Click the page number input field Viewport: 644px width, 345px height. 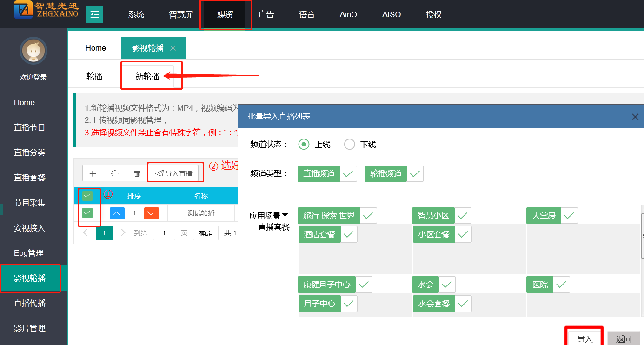[164, 233]
